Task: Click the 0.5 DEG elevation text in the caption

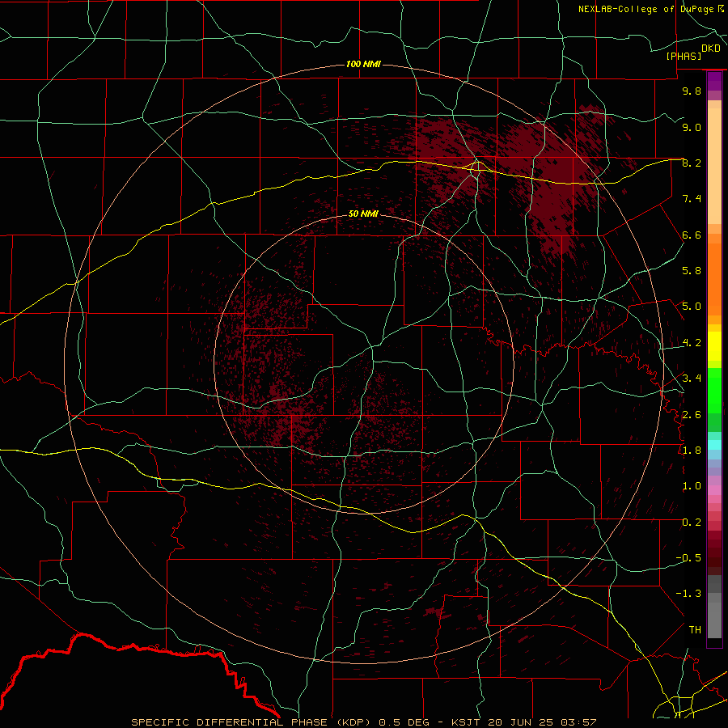Action: [404, 722]
